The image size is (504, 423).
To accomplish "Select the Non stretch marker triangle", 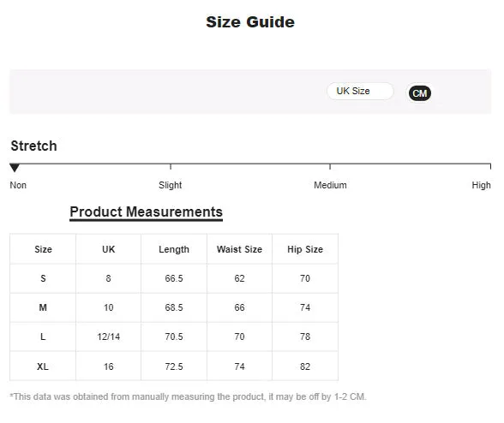I will click(x=15, y=168).
